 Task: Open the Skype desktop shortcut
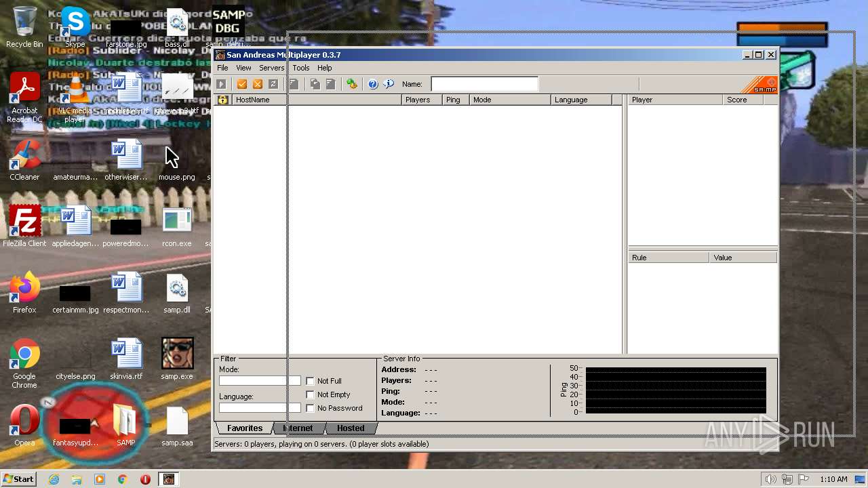[75, 28]
